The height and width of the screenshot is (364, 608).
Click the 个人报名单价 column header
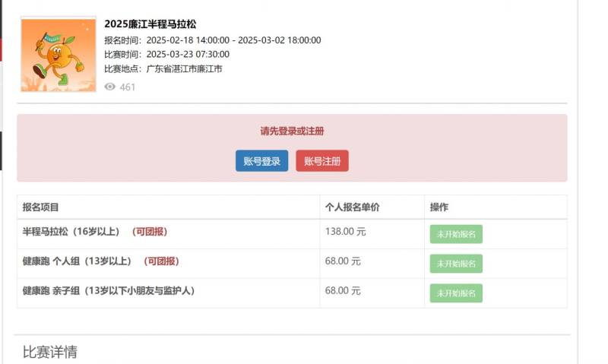[352, 207]
